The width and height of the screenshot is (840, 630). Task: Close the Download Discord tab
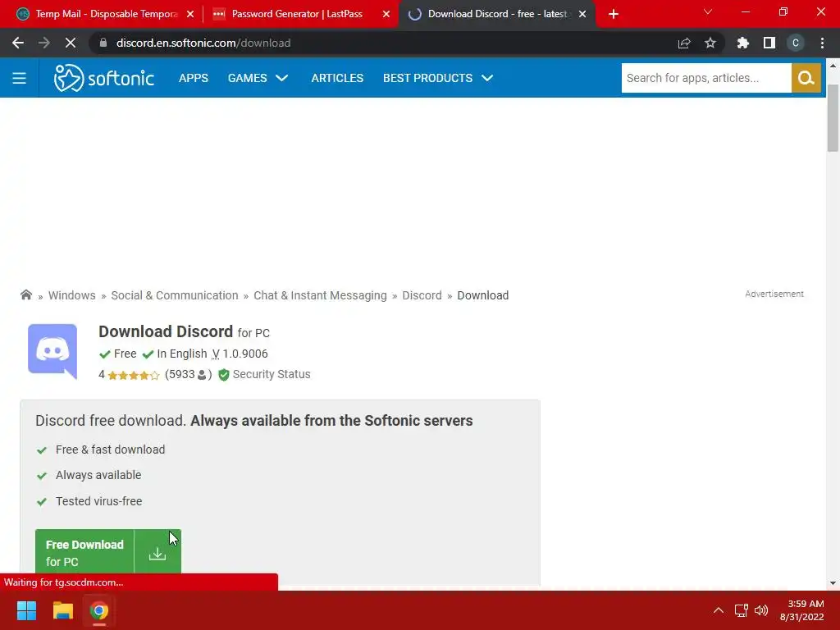coord(582,14)
